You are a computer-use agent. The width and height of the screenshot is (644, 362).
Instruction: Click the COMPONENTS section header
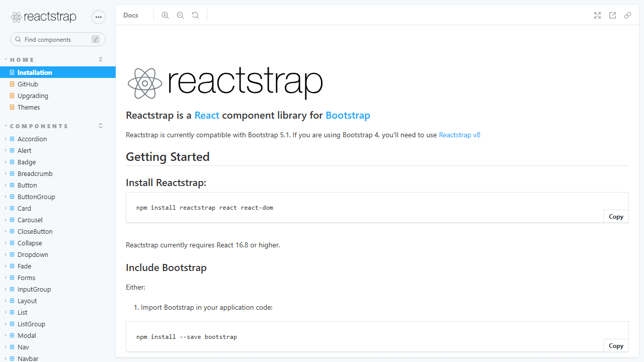click(x=39, y=126)
